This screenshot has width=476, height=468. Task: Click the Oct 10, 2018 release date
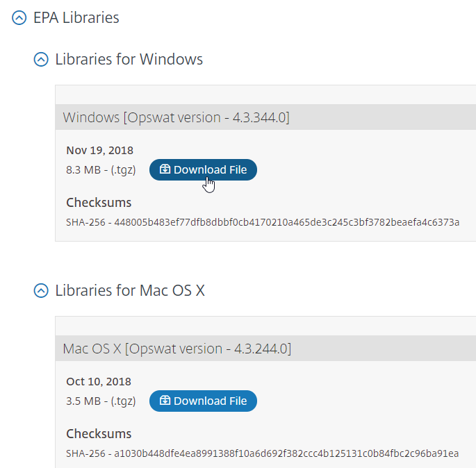point(99,382)
